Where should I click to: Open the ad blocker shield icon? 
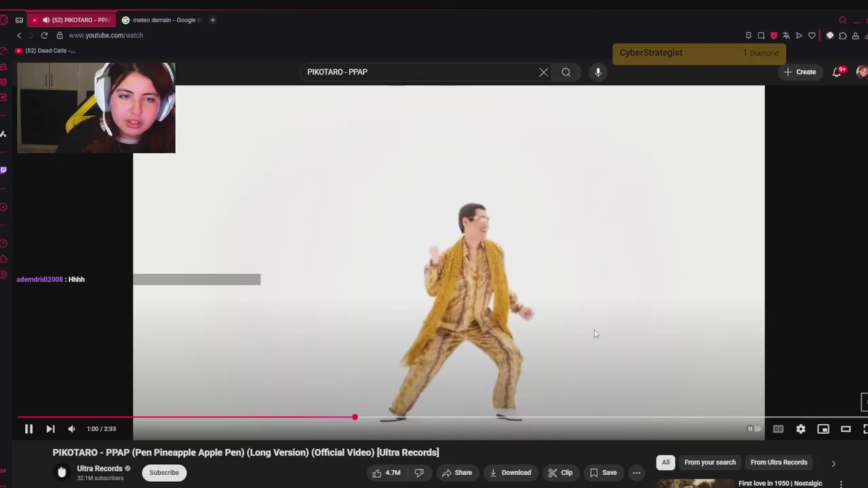(x=774, y=35)
